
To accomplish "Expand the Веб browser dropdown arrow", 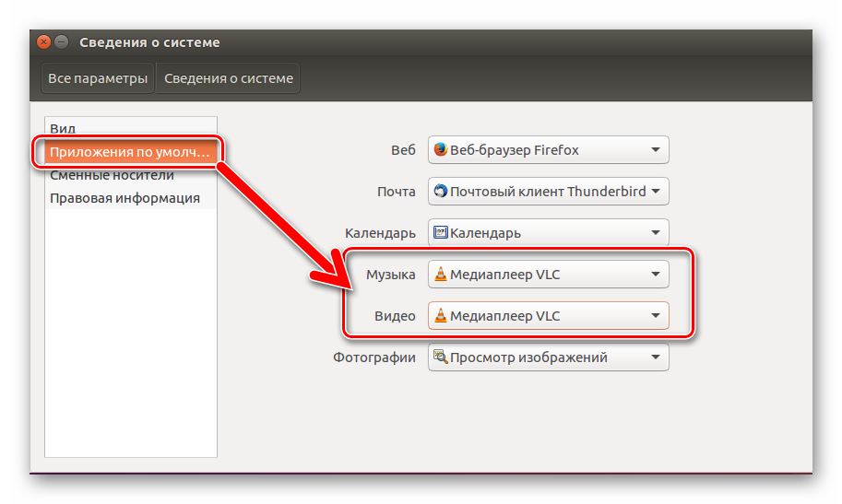I will [656, 149].
